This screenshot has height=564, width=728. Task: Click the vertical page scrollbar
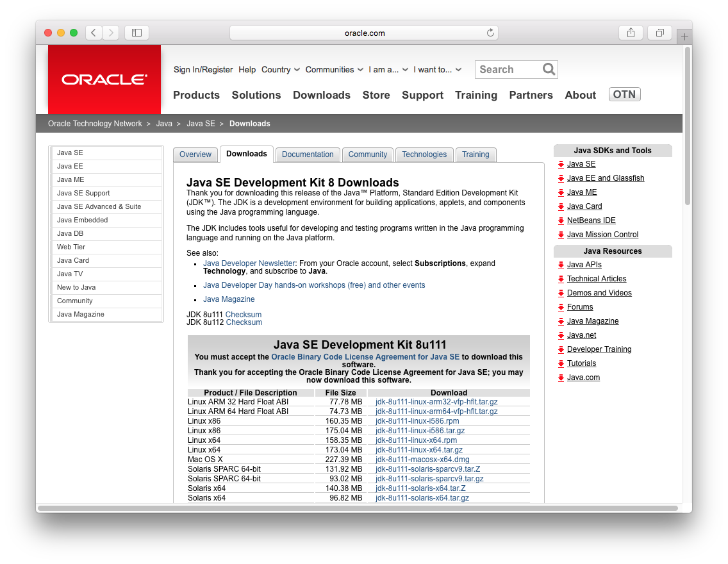[688, 126]
